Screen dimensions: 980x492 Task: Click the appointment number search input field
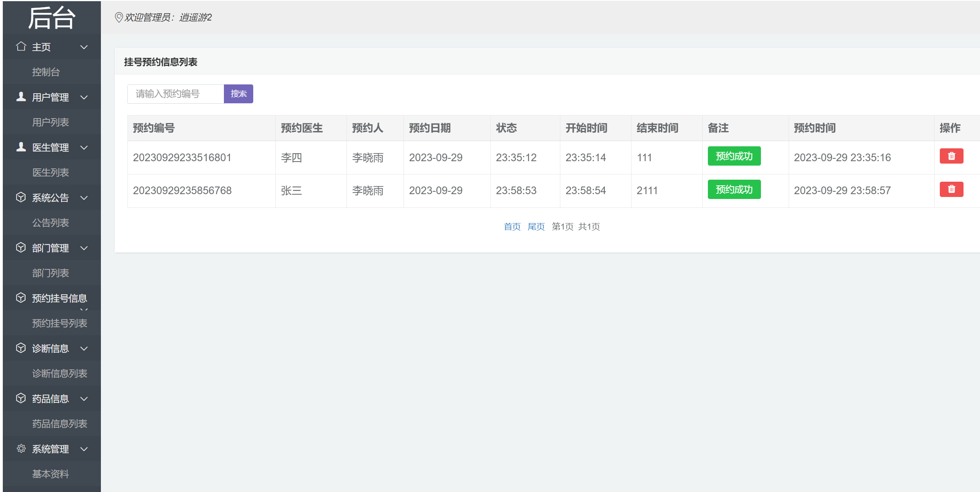click(176, 93)
